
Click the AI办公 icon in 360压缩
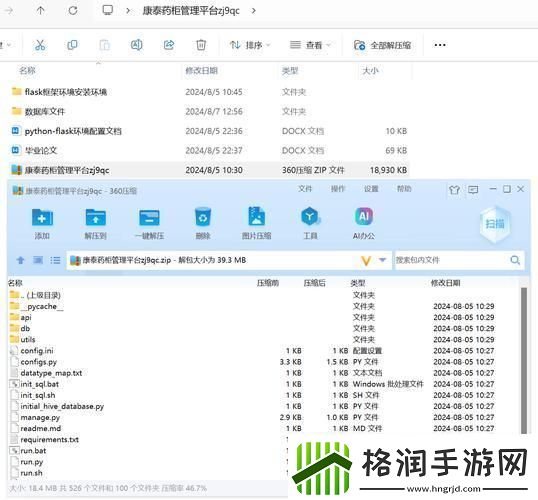coord(364,223)
